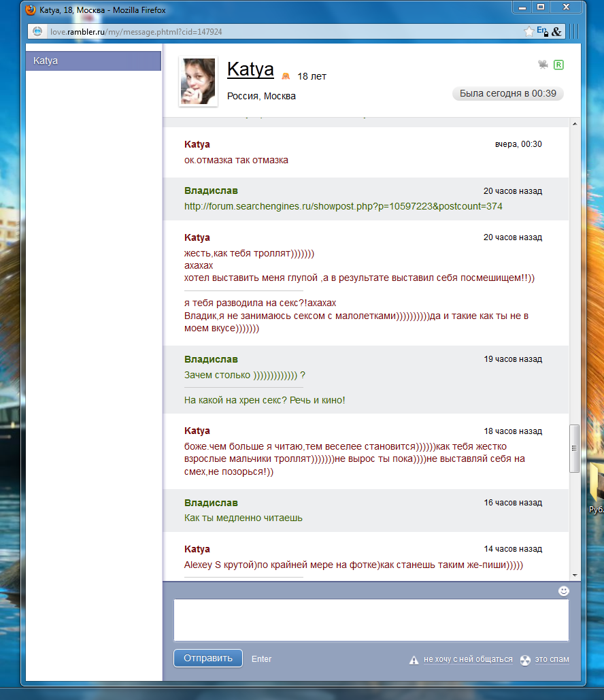The height and width of the screenshot is (700, 604).
Task: Select Katya in the contacts sidebar
Action: 93,61
